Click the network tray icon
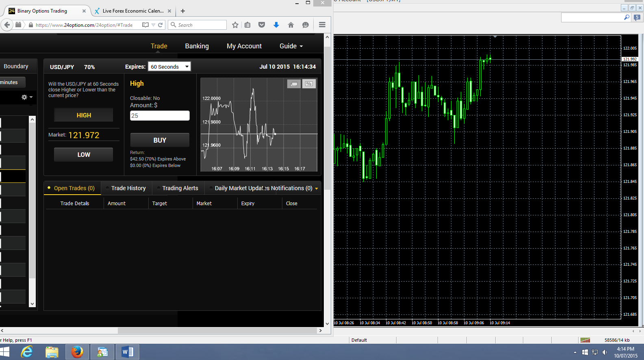 coord(595,352)
